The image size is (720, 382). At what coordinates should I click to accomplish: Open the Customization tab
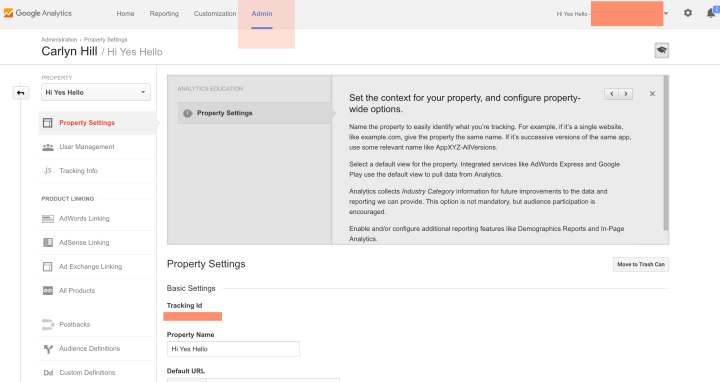tap(215, 14)
